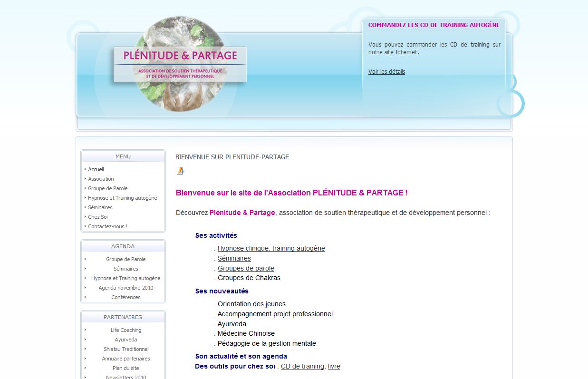
Task: Click Son actualité et son agenda heading
Action: [x=241, y=356]
